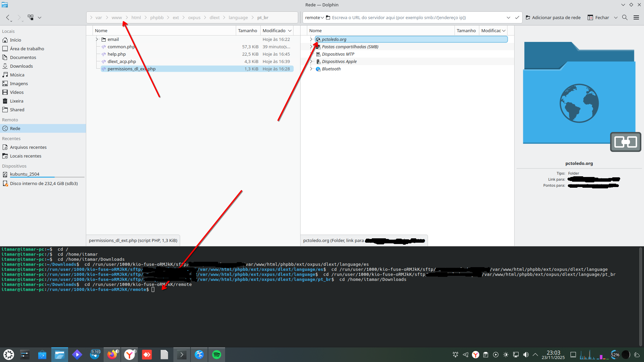Click the back navigation arrow
The width and height of the screenshot is (644, 362).
pos(8,17)
